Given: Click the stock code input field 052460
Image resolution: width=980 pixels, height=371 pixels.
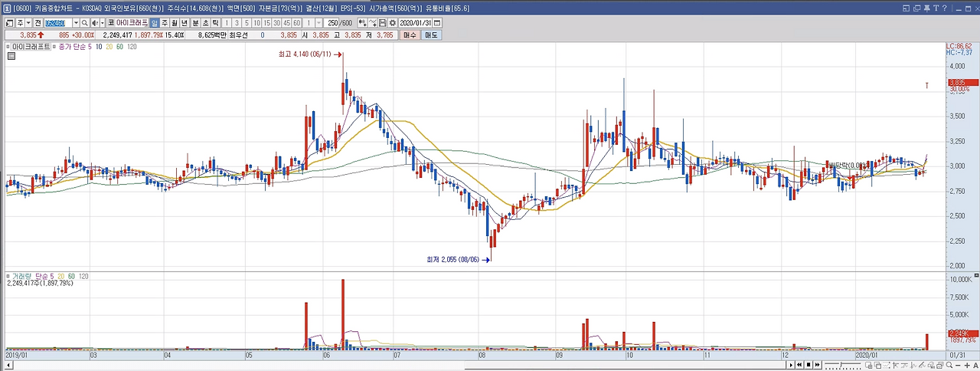Looking at the screenshot, I should pos(57,23).
